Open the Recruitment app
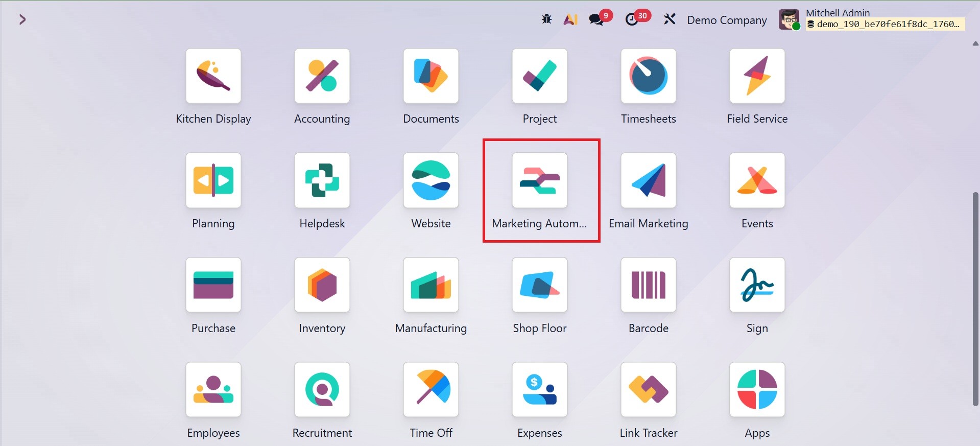 [322, 390]
